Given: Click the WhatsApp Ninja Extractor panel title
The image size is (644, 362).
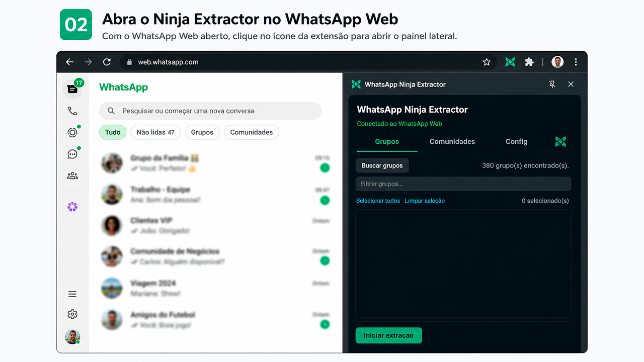Looking at the screenshot, I should [x=412, y=110].
